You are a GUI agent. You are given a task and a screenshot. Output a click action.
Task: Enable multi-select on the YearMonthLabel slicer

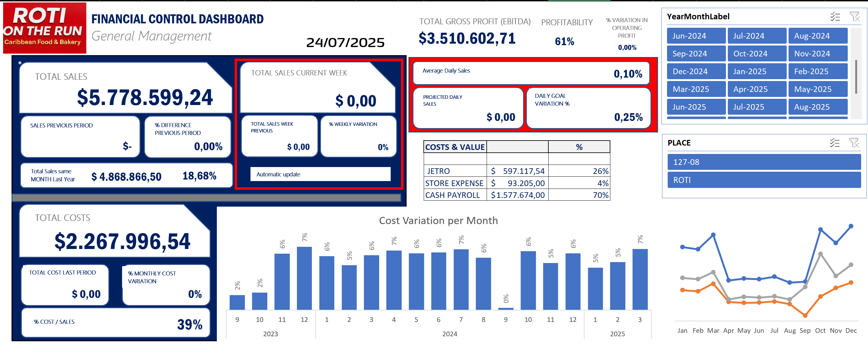835,16
